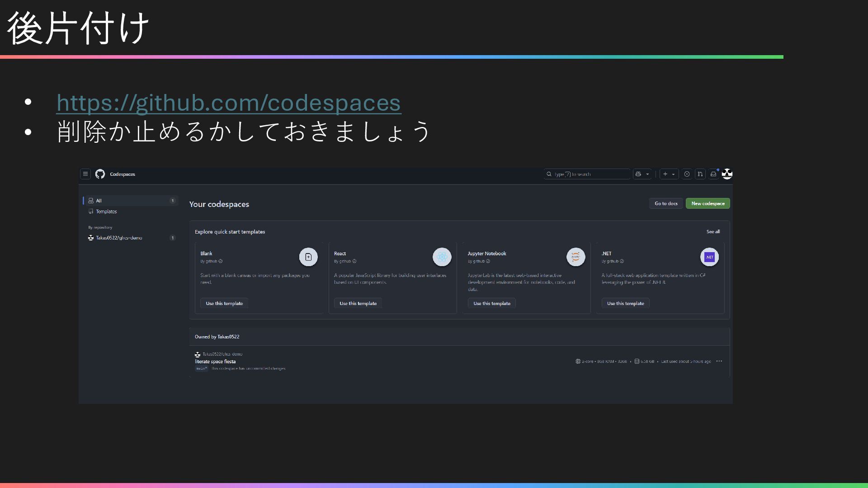Open the literate space fiesta codespace
868x488 pixels.
tap(215, 361)
